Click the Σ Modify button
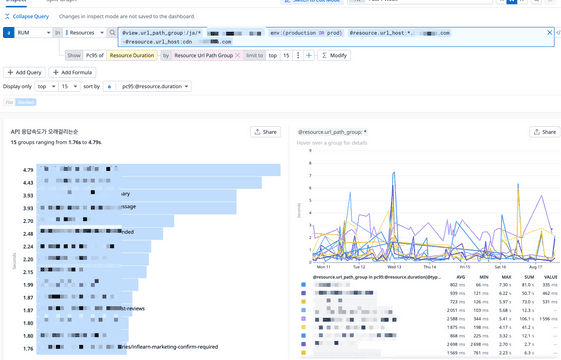Viewport: 561px width, 360px height. (x=334, y=55)
